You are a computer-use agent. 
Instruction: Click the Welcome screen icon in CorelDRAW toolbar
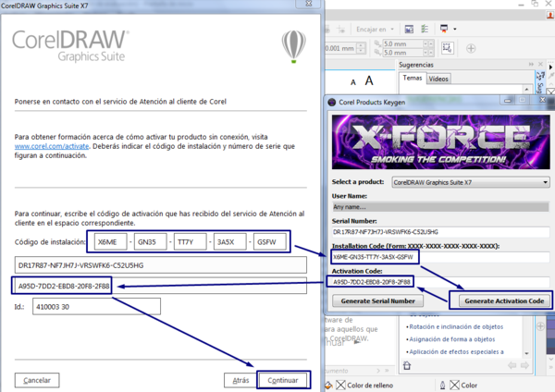[x=409, y=29]
